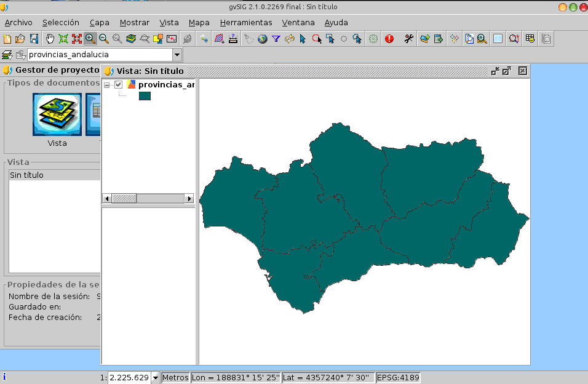The height and width of the screenshot is (384, 588).
Task: Open preferences with the wrench icon
Action: (408, 39)
